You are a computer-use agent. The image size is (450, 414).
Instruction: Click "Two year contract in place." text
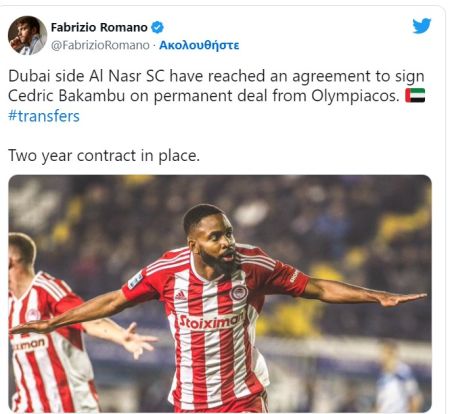[x=104, y=156]
